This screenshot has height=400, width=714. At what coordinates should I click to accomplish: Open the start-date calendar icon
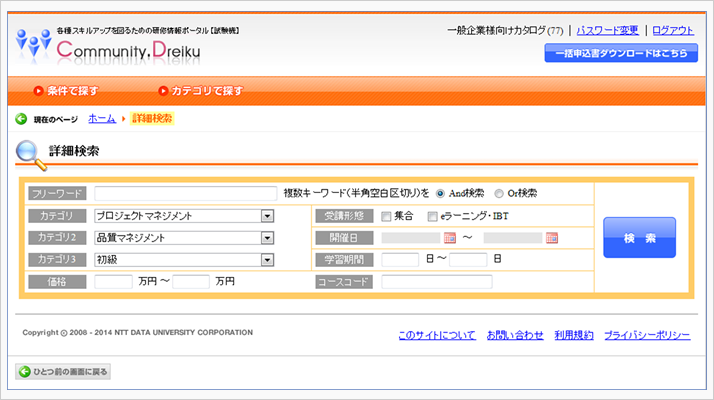click(x=450, y=238)
